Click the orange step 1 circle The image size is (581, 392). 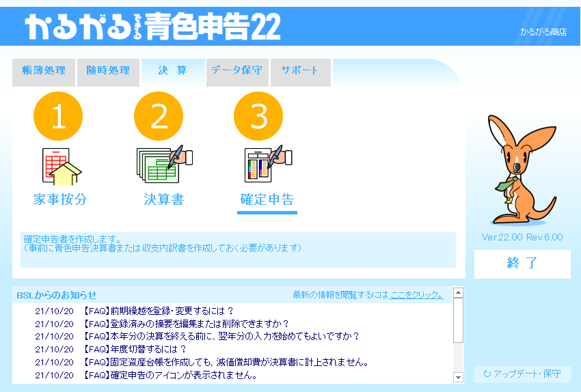(x=58, y=116)
